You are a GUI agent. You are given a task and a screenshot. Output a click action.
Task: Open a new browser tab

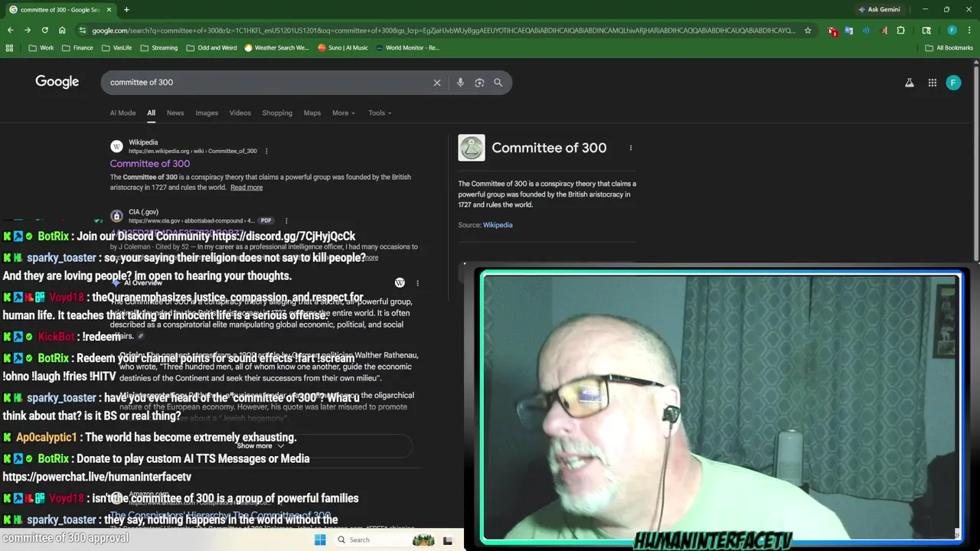click(x=126, y=10)
